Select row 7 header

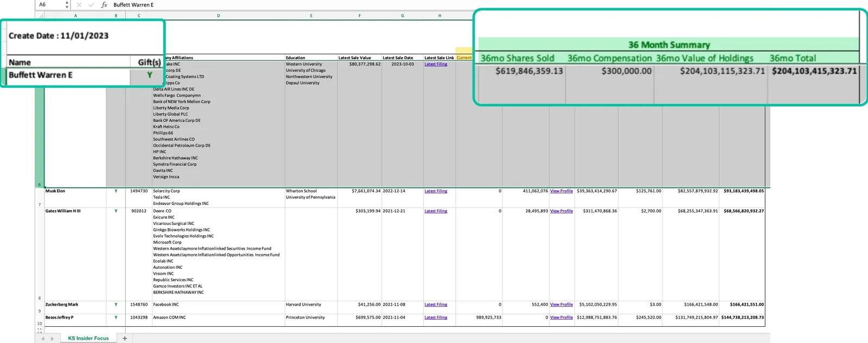pyautogui.click(x=40, y=198)
